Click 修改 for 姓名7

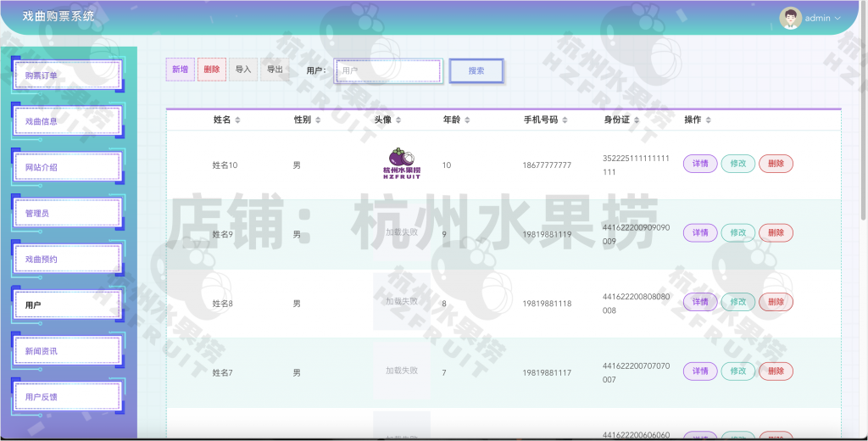coord(738,371)
